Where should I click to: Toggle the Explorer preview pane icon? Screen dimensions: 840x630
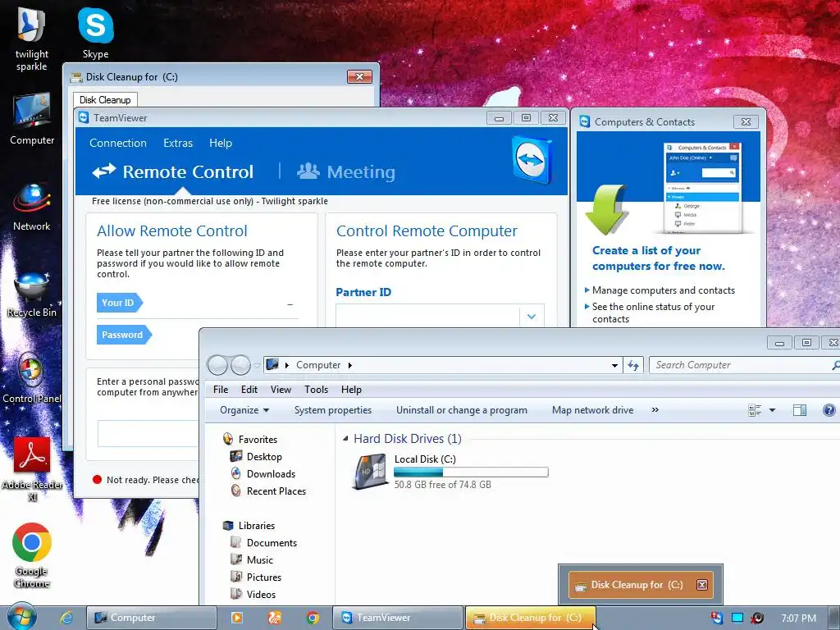tap(799, 410)
